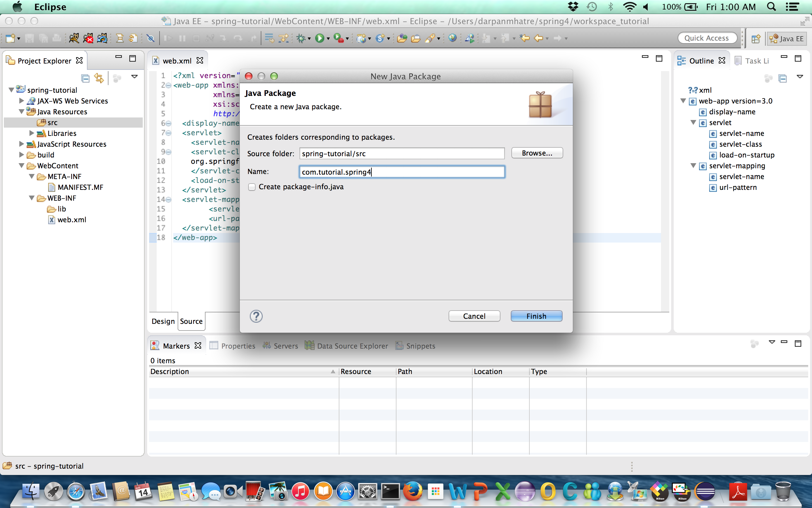The image size is (812, 508).
Task: Click the green Run button icon
Action: point(320,38)
